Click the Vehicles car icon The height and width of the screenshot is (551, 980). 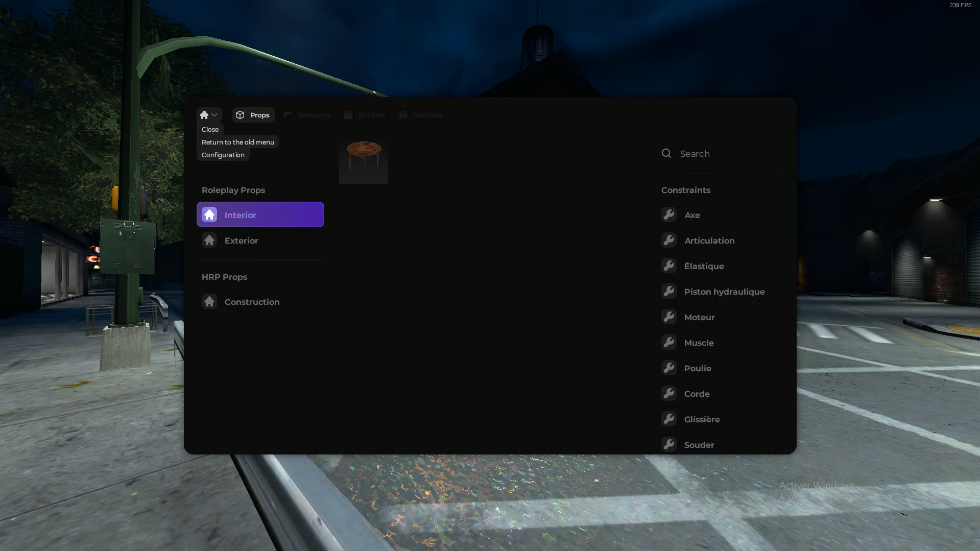[403, 115]
